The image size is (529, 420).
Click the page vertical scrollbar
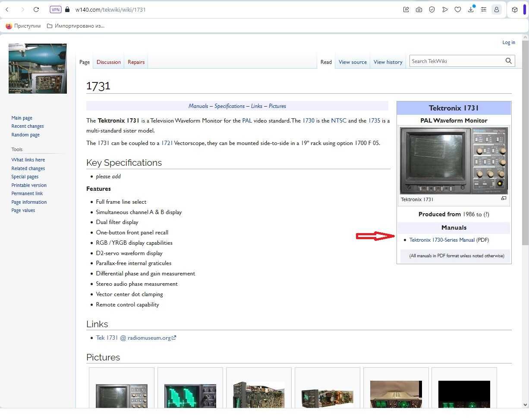[525, 142]
